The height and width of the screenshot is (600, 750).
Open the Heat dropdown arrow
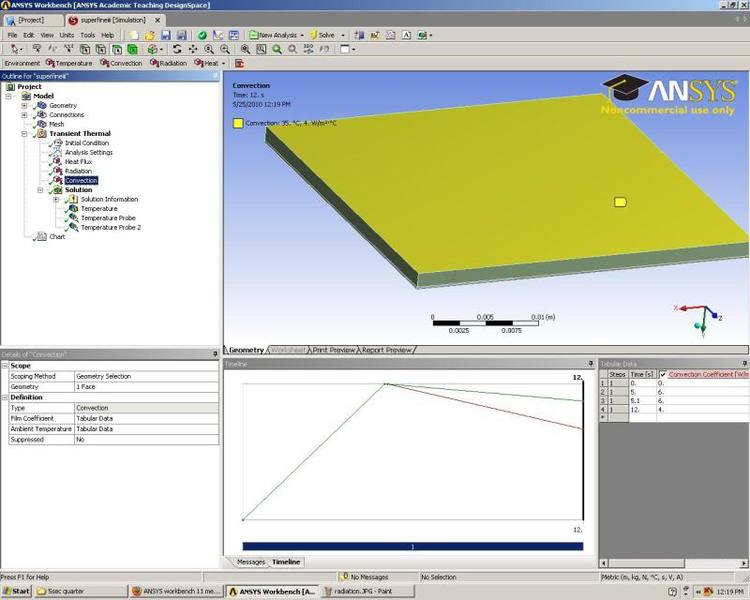point(223,63)
